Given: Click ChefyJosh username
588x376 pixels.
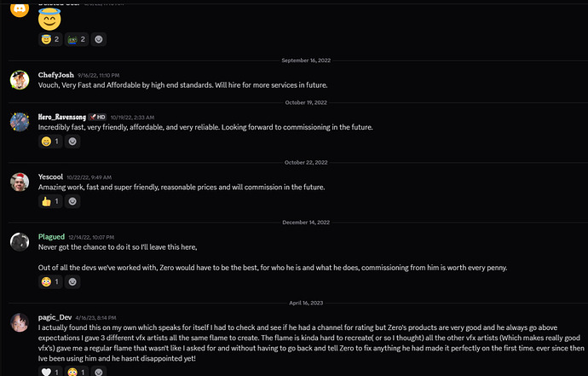Looking at the screenshot, I should [x=56, y=75].
